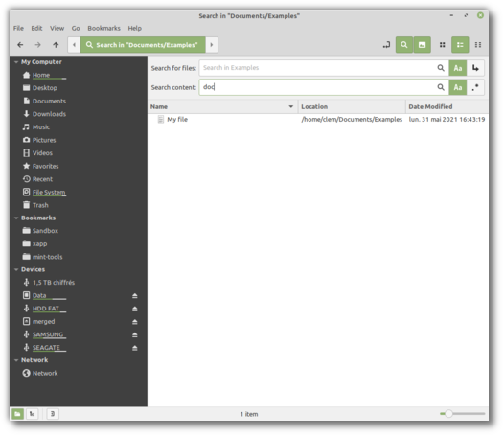Toggle the search button in the toolbar

tap(404, 45)
